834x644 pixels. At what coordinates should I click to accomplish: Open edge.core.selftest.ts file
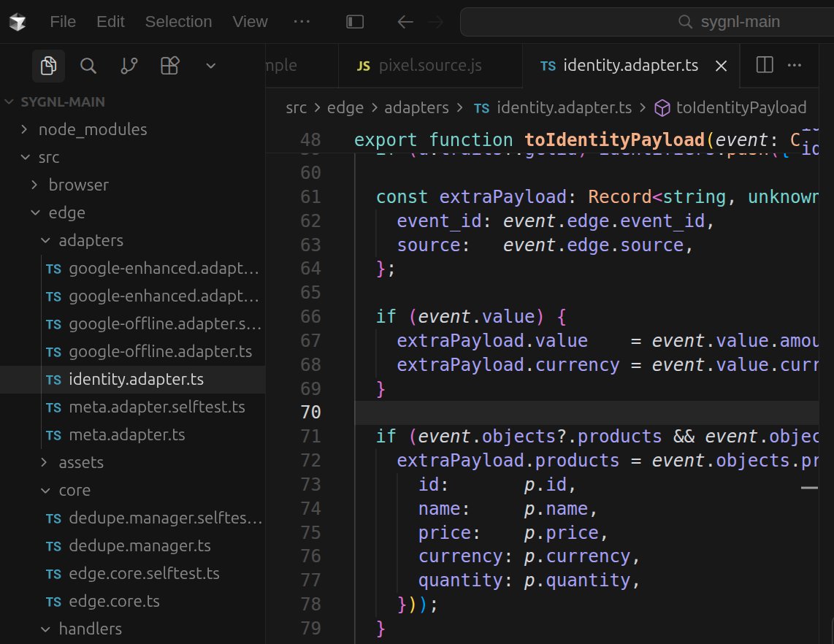[x=132, y=574]
